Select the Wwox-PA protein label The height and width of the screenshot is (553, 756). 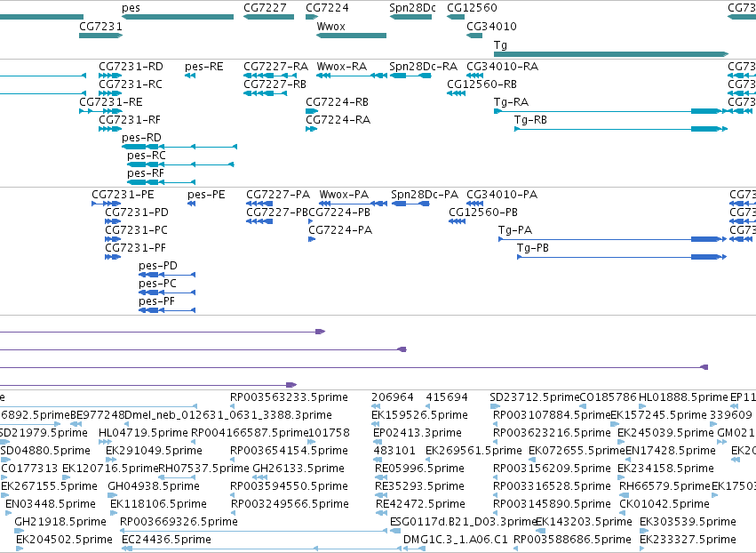click(344, 195)
